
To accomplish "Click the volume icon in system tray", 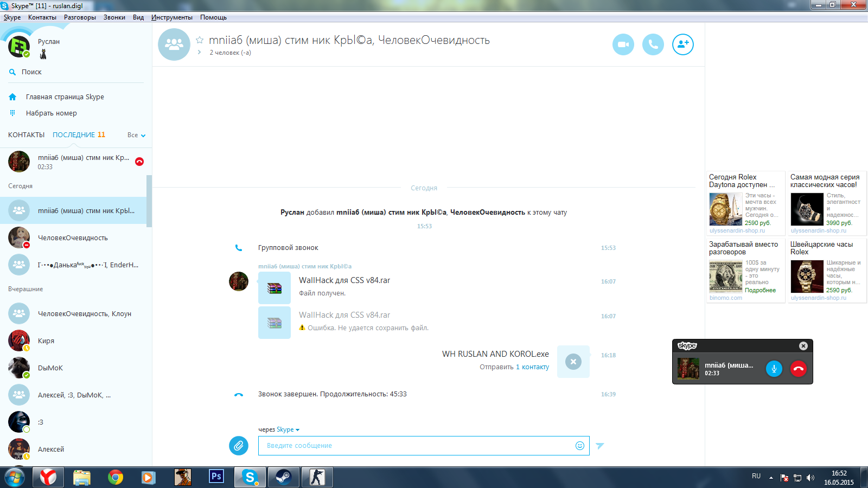I will [810, 478].
